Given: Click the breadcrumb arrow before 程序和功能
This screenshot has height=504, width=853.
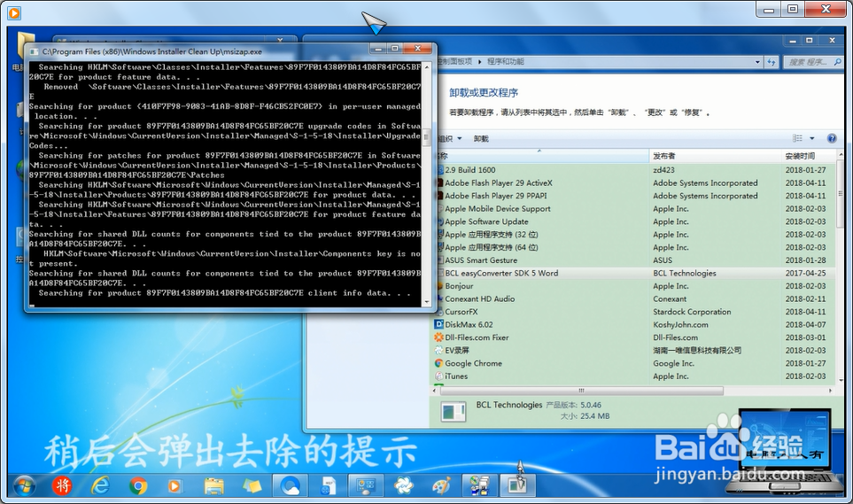Looking at the screenshot, I should [x=480, y=62].
